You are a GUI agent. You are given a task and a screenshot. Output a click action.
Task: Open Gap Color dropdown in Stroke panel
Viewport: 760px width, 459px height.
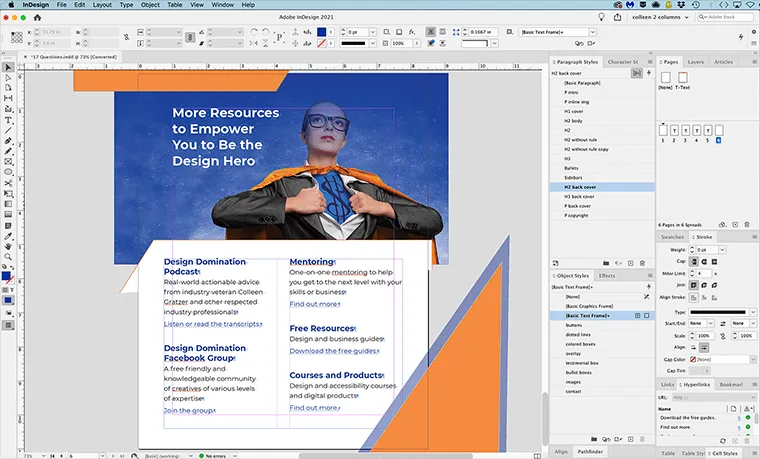[753, 360]
